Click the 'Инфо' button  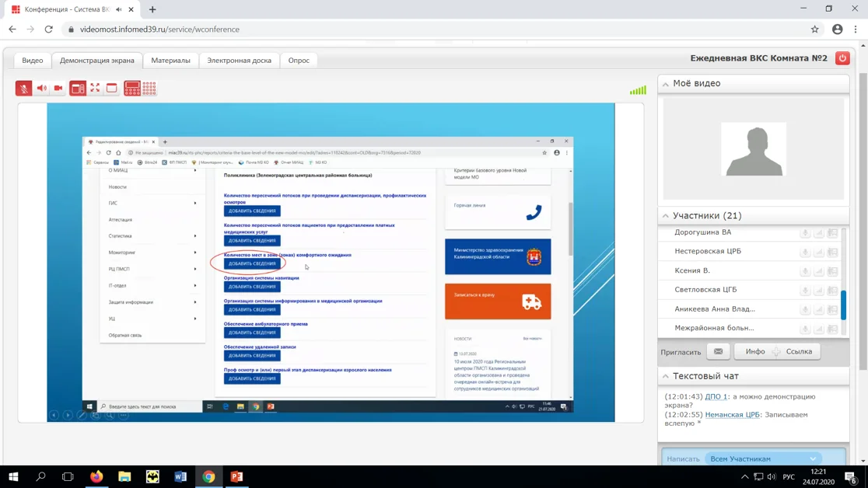pyautogui.click(x=754, y=352)
